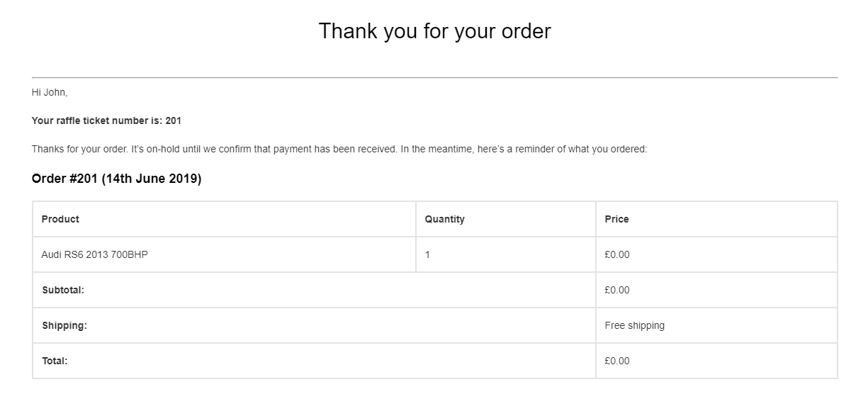This screenshot has width=868, height=399.
Task: Click the horizontal divider below the heading
Action: tap(434, 77)
